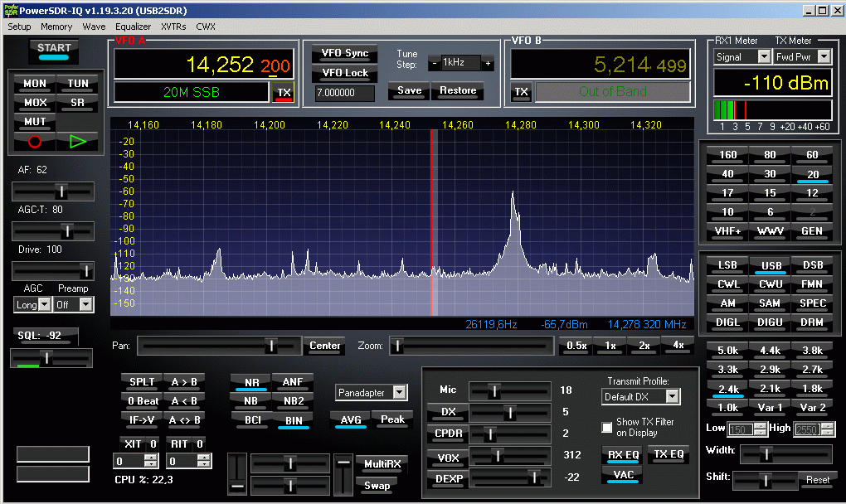Click the START power button
Viewport: 846px width, 504px height.
[x=54, y=51]
